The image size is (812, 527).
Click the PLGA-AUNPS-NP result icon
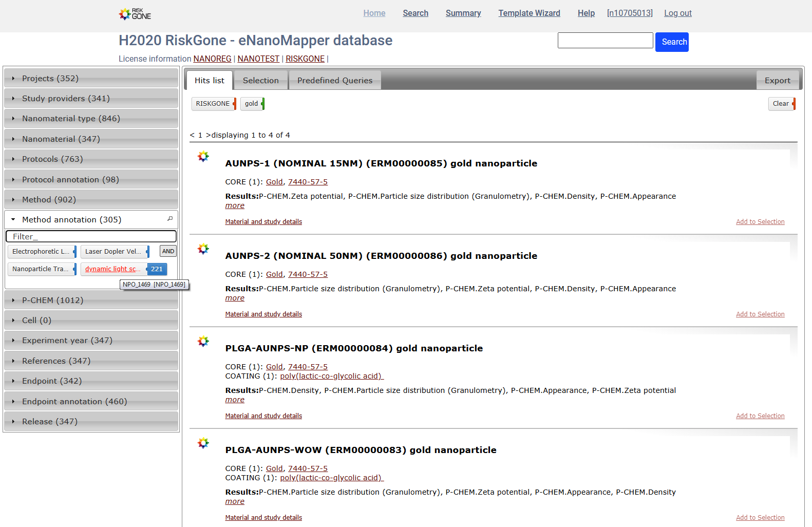[x=203, y=342]
